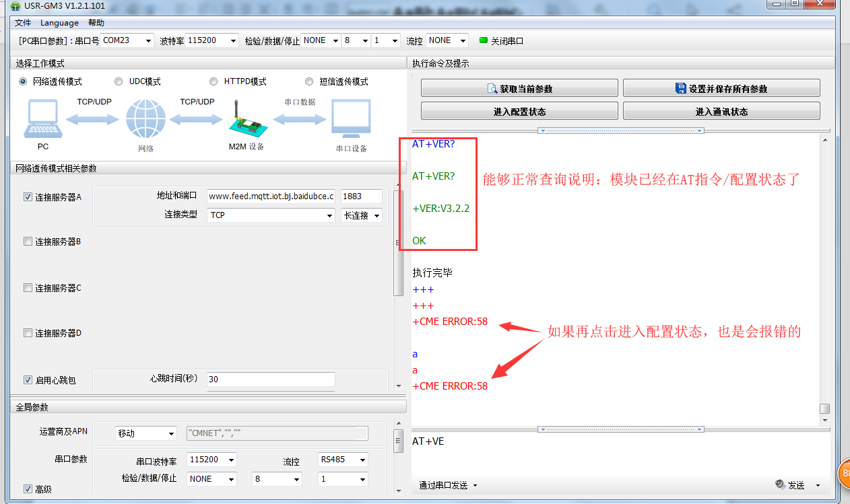Enable the Connect Server B checkbox
Image resolution: width=850 pixels, height=504 pixels.
(x=28, y=242)
